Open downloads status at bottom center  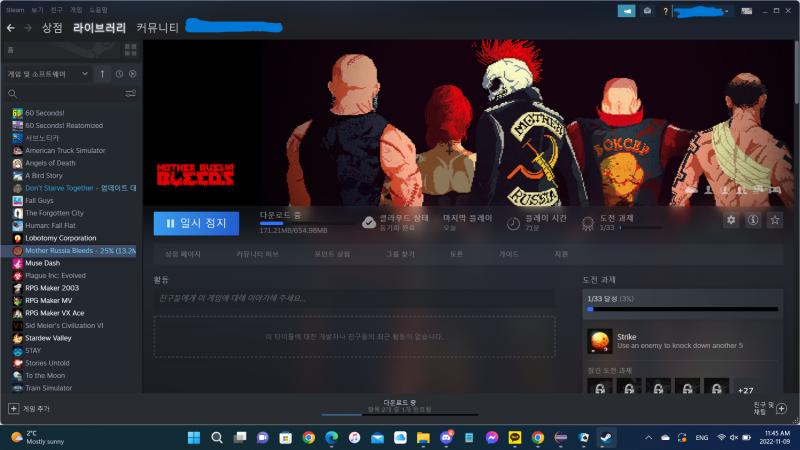point(400,406)
